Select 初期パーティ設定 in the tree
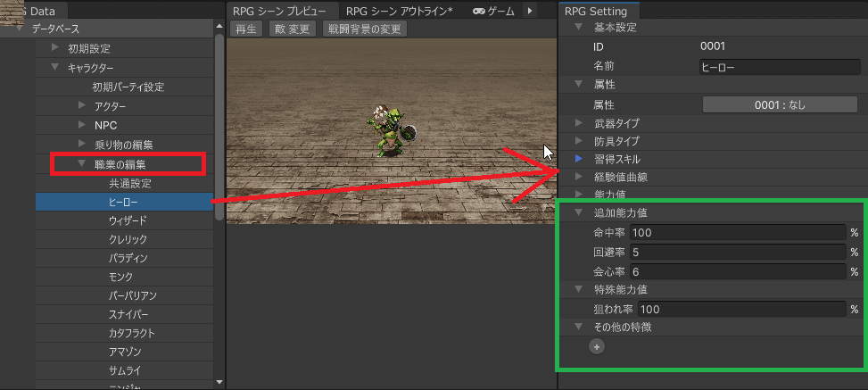Screen dimensions: 868x390 click(x=128, y=87)
